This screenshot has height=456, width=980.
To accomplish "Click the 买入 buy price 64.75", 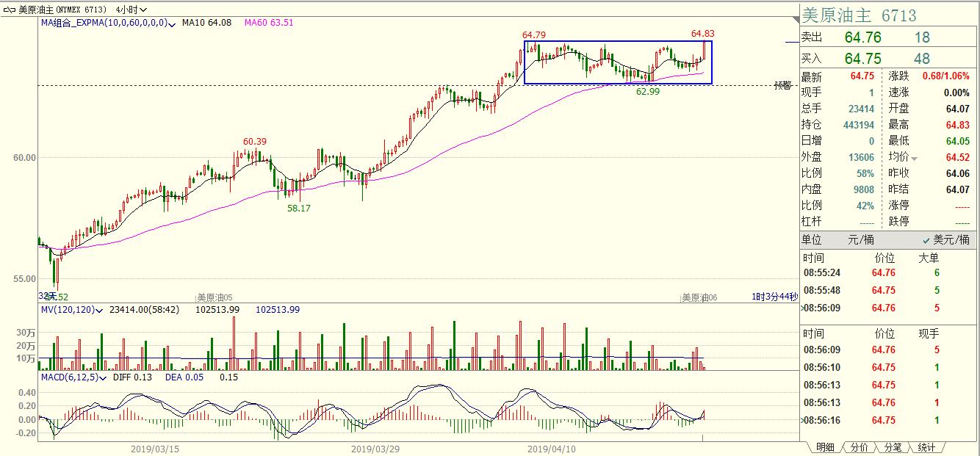I will tap(862, 59).
